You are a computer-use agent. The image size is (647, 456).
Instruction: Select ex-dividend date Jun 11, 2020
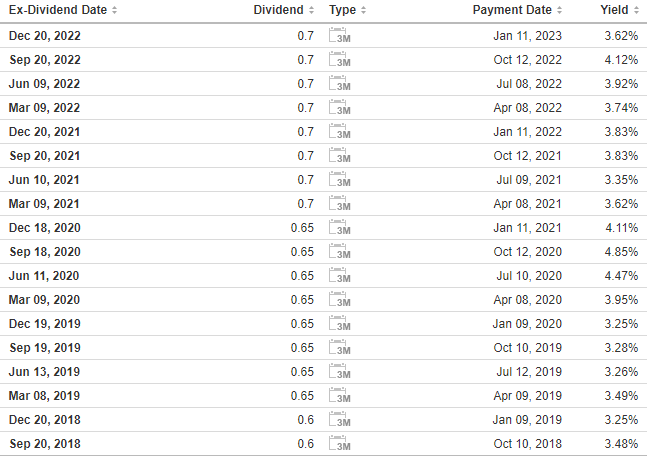44,276
